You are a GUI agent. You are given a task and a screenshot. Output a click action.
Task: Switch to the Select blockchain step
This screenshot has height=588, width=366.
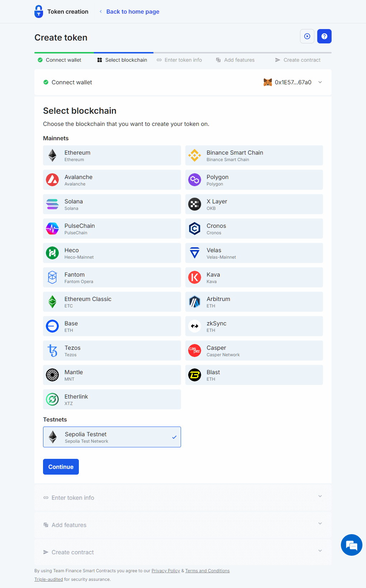(x=122, y=60)
